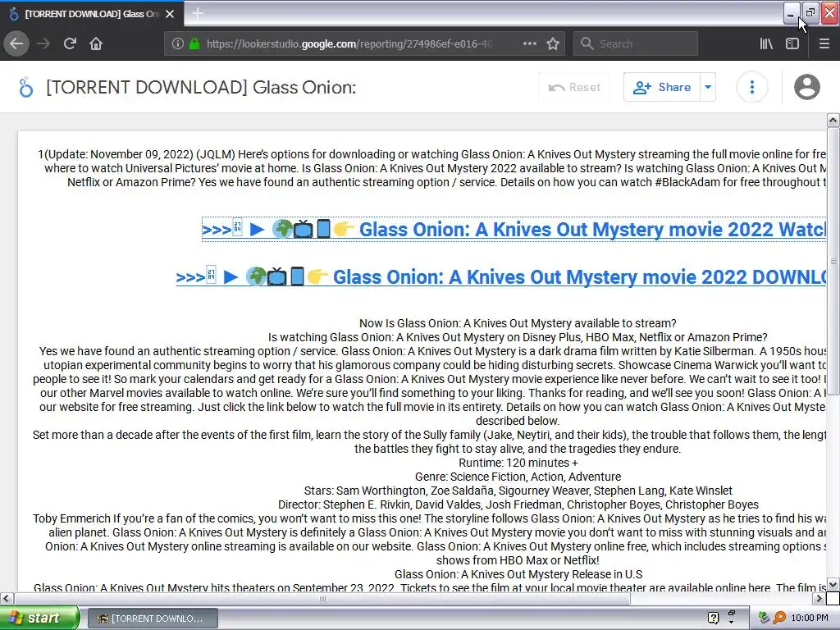Click the report title TORRENT DOWNLOAD Glass Onion
This screenshot has width=840, height=630.
point(201,87)
